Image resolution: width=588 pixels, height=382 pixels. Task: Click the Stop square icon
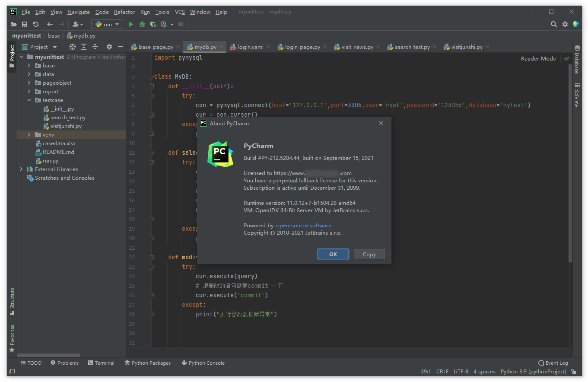(181, 25)
